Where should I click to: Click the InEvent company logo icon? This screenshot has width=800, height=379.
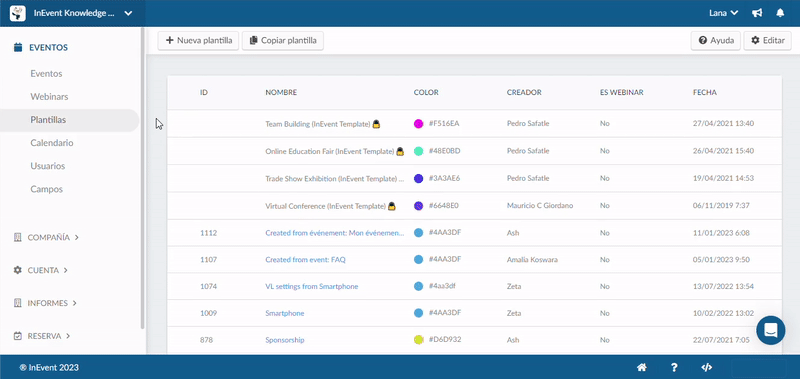tap(18, 13)
